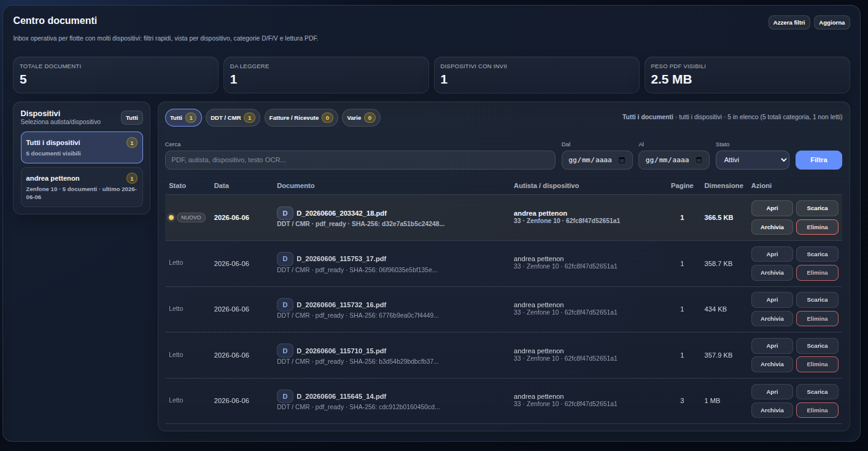Screen dimensions: 868x451
Task: Switch to the DDT / CMR tab
Action: coord(233,117)
